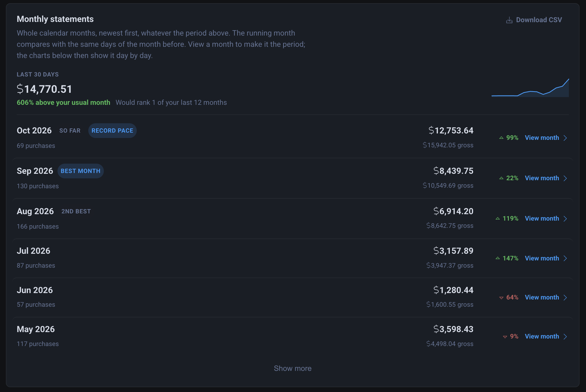The image size is (586, 392).
Task: Click the $3,157.89 amount for Jul 2026
Action: 453,251
